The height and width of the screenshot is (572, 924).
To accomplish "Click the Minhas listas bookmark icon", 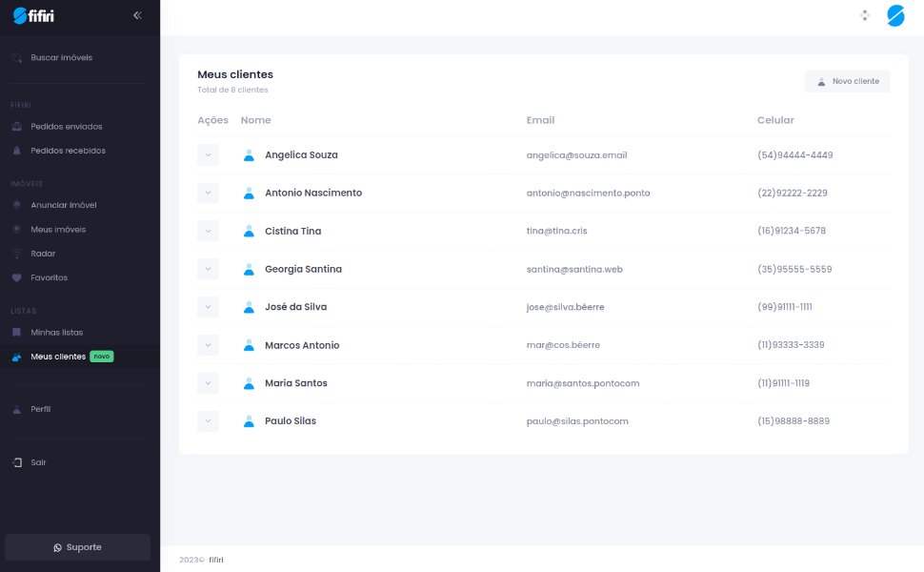I will (16, 333).
